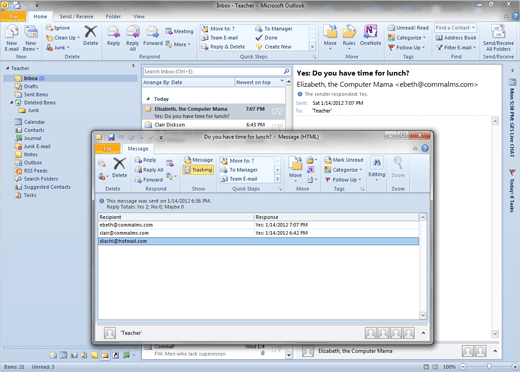Open the Newest on top sort dropdown
This screenshot has height=372, width=520.
tap(260, 82)
